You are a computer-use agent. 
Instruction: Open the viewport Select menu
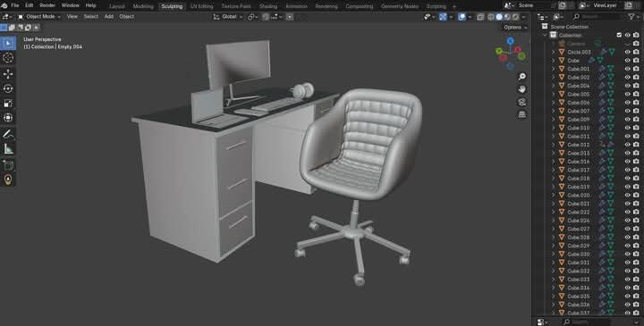(x=90, y=17)
